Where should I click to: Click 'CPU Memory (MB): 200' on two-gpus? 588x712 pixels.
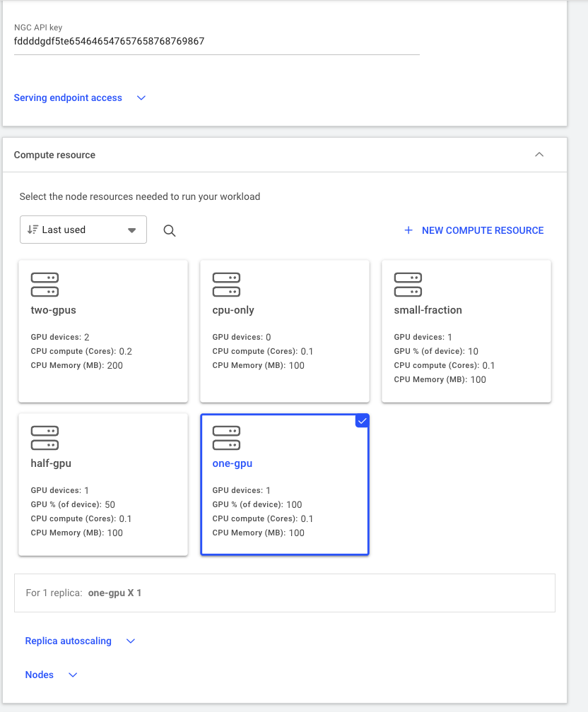[x=77, y=366]
